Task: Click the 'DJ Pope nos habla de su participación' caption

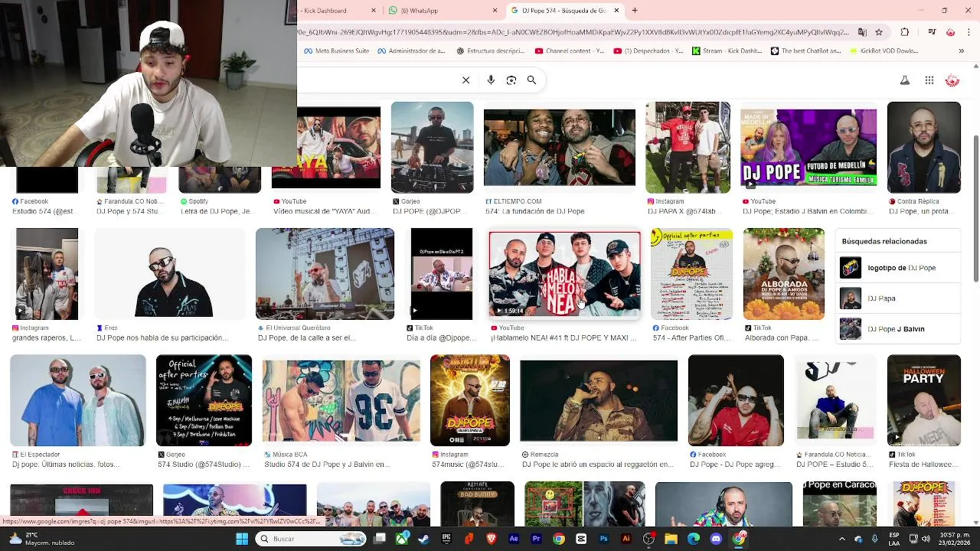Action: tap(162, 337)
